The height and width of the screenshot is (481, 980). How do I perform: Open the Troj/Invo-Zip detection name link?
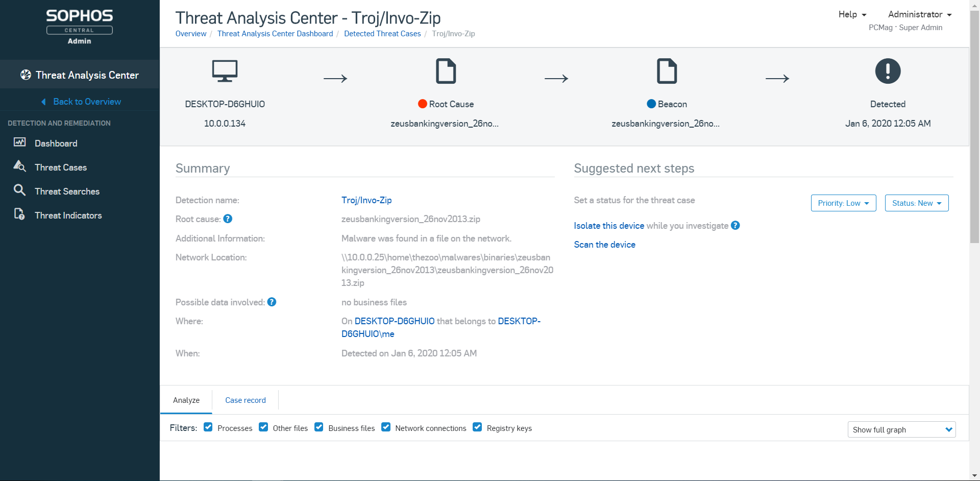point(366,200)
